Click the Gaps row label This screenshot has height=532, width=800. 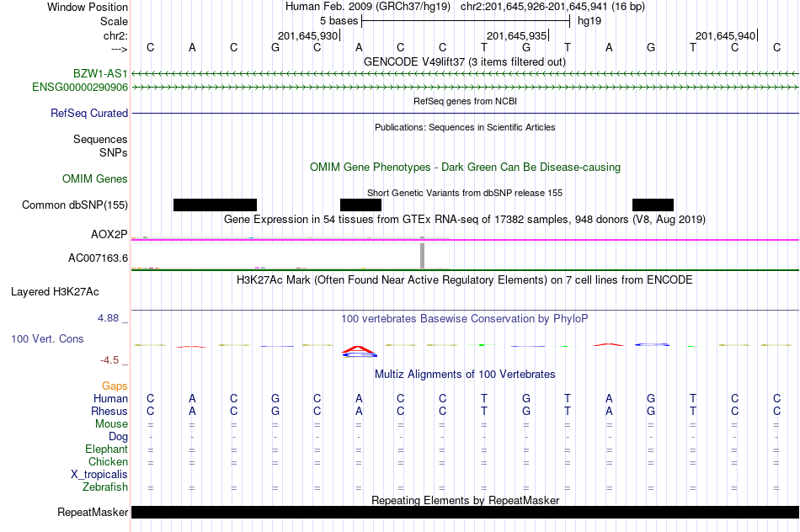click(115, 386)
